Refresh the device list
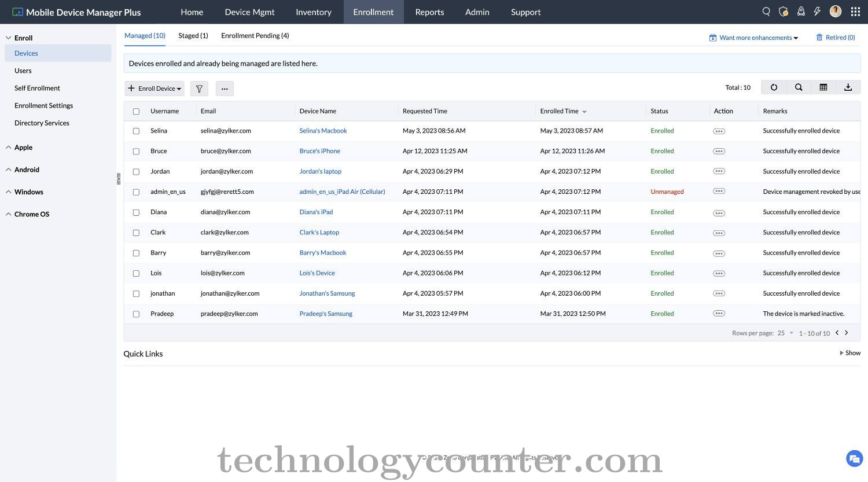 click(x=774, y=87)
